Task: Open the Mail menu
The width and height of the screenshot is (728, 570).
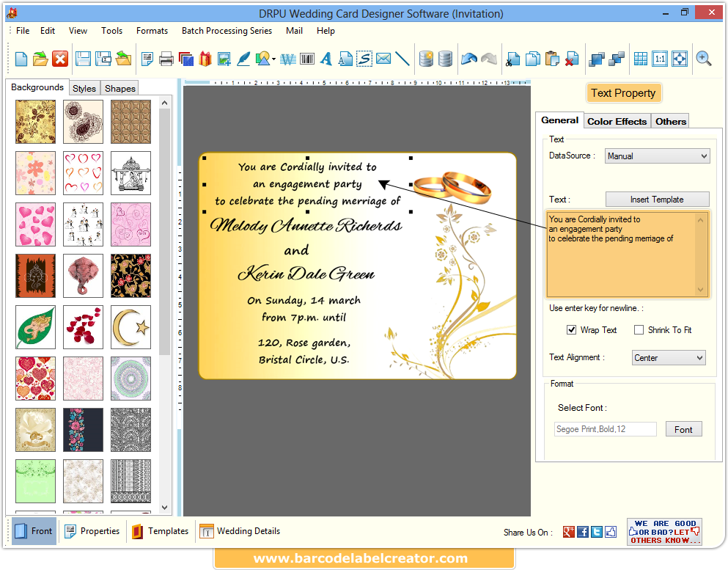Action: click(295, 31)
